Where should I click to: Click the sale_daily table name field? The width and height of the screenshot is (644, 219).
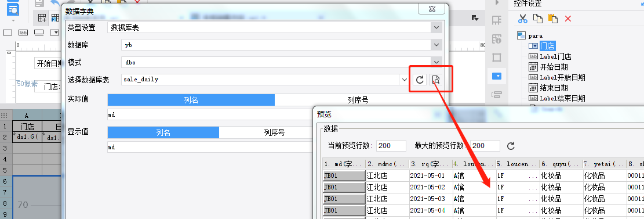click(260, 80)
